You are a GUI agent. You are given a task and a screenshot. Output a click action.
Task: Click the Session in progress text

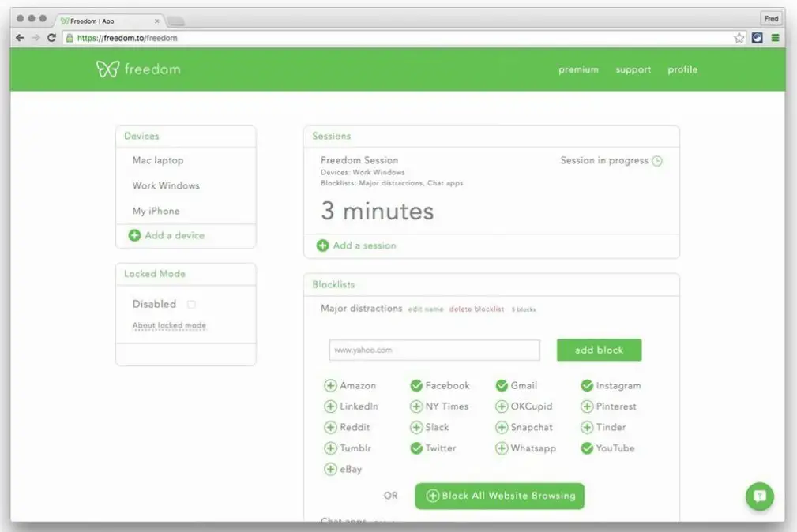click(604, 160)
